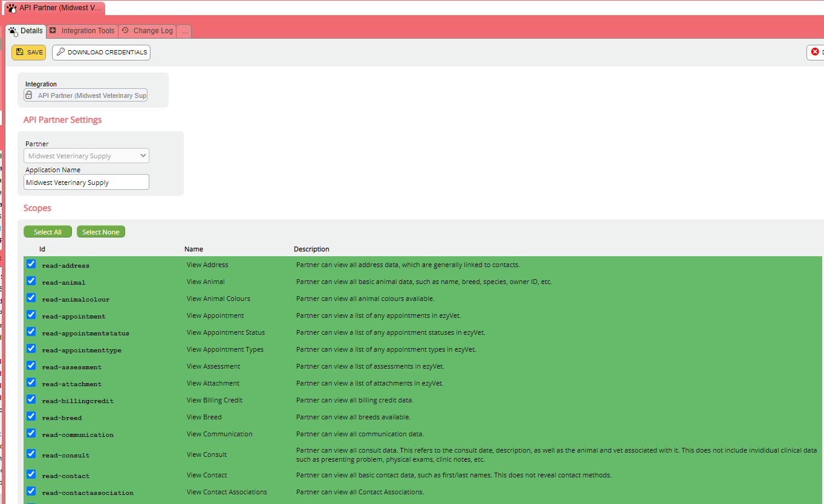Uncheck the read-breed scope
Viewport: 824px width, 504px height.
31,416
